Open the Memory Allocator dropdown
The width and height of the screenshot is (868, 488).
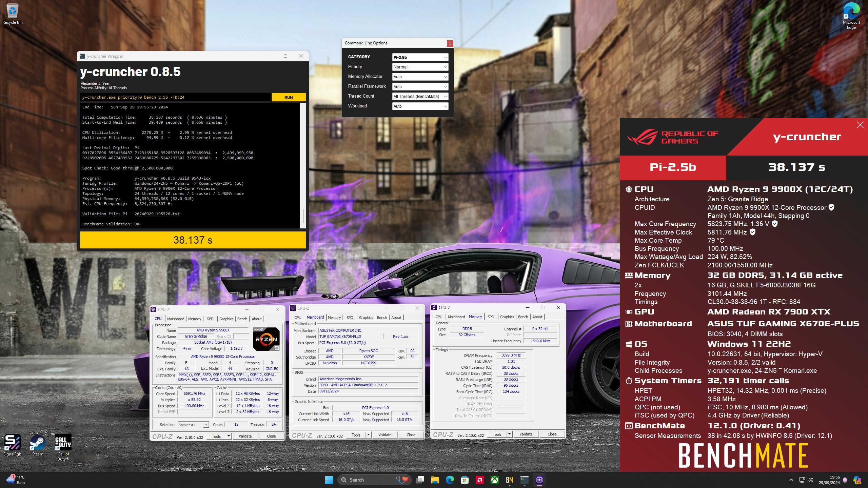pyautogui.click(x=420, y=77)
